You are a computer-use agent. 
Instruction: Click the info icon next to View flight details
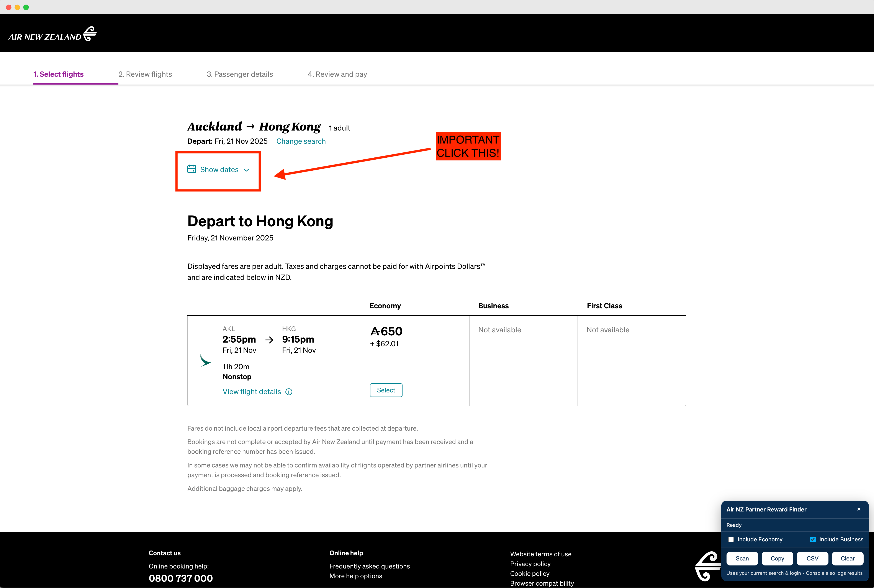click(x=289, y=392)
